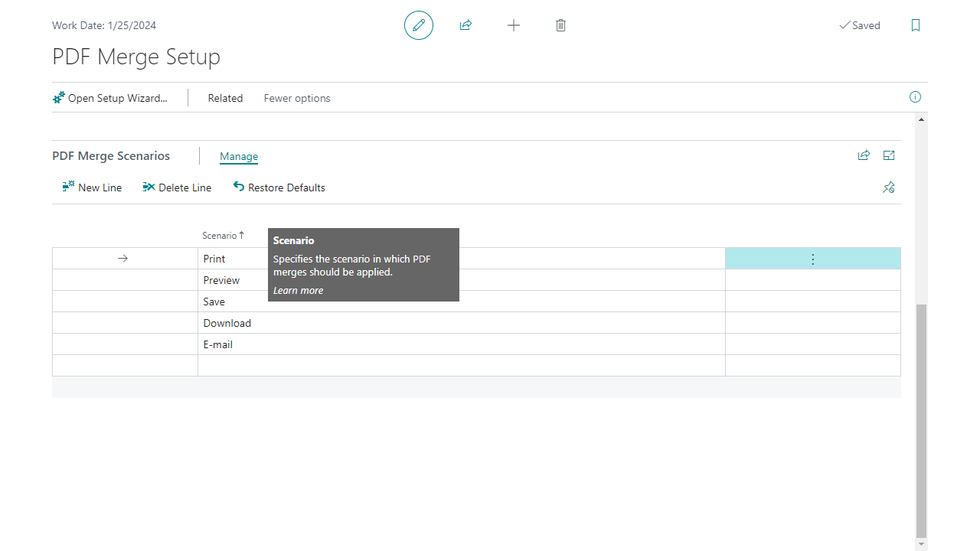Image resolution: width=980 pixels, height=551 pixels.
Task: Open the Related menu
Action: (x=225, y=98)
